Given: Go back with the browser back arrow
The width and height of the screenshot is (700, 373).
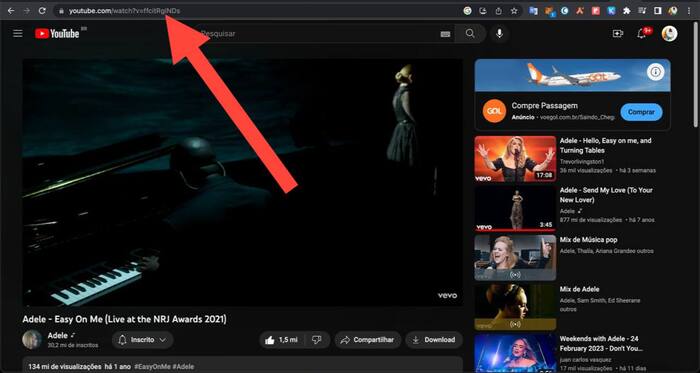Looking at the screenshot, I should tap(11, 11).
